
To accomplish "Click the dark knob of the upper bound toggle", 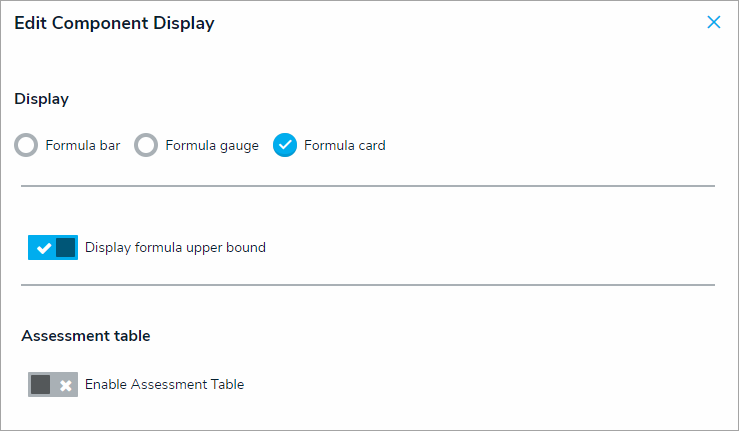I will [66, 248].
